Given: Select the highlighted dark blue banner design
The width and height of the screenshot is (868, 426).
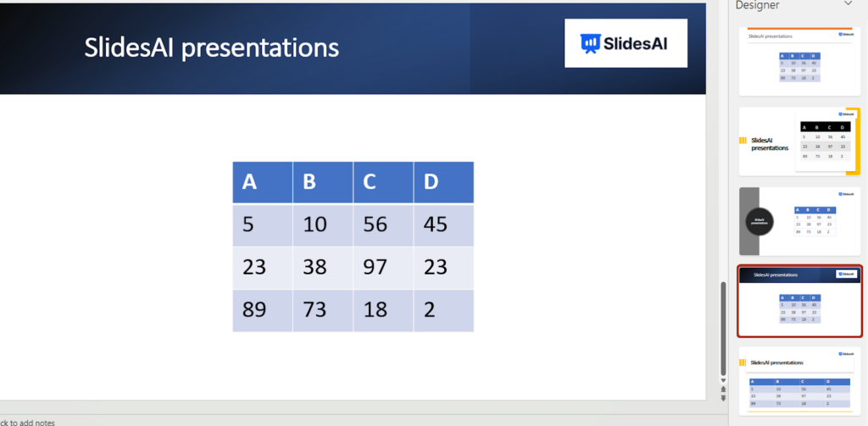Looking at the screenshot, I should [x=799, y=301].
